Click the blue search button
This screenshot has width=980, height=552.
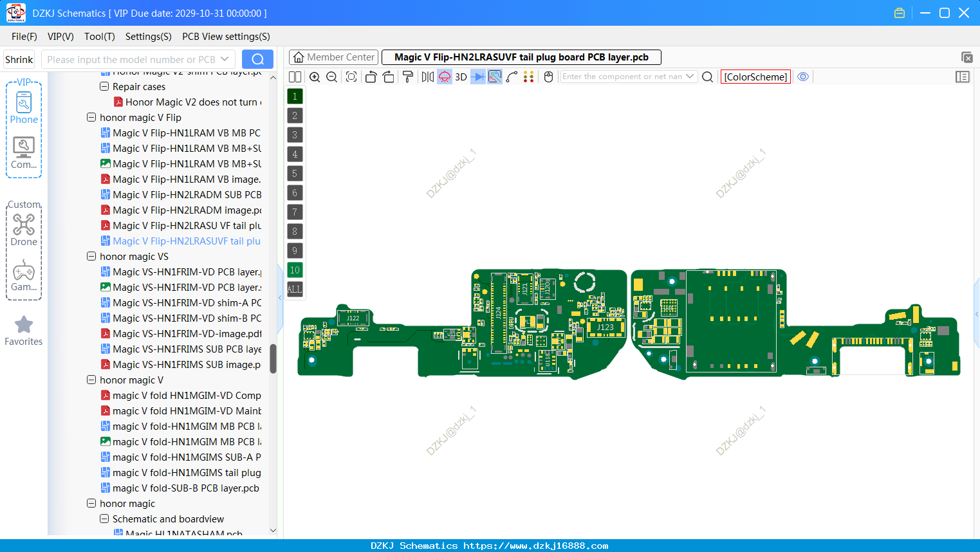click(x=257, y=59)
